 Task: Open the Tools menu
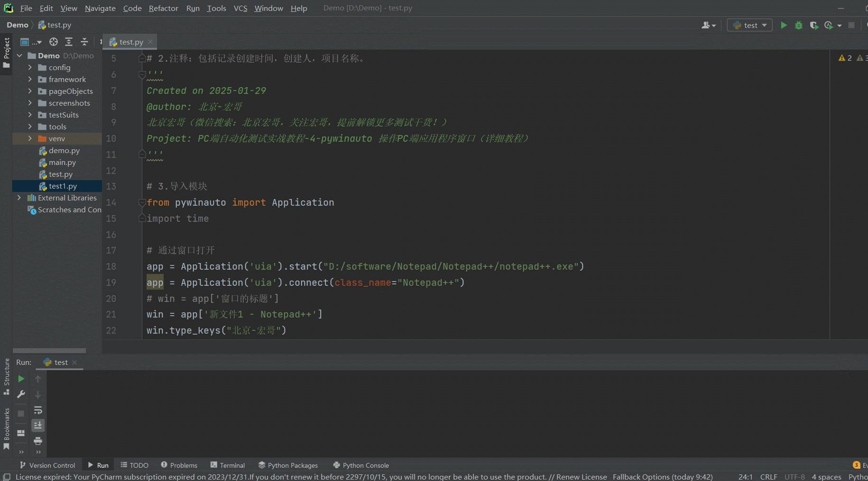pyautogui.click(x=216, y=8)
